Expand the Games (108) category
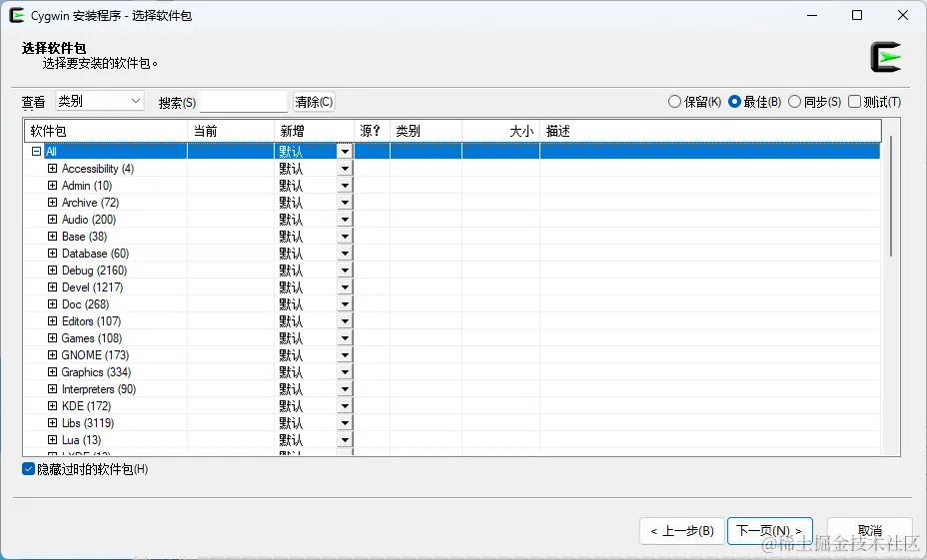 [x=53, y=337]
